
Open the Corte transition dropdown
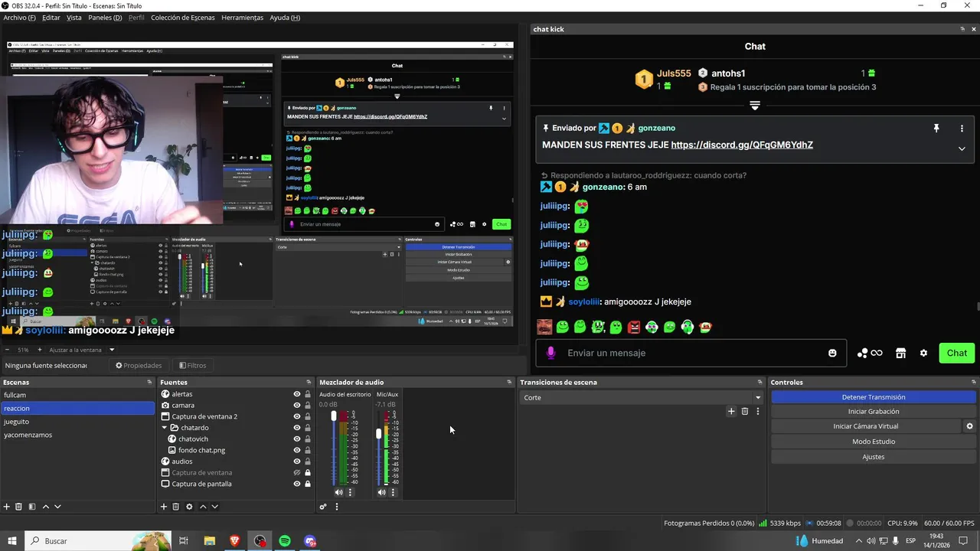[x=642, y=397]
